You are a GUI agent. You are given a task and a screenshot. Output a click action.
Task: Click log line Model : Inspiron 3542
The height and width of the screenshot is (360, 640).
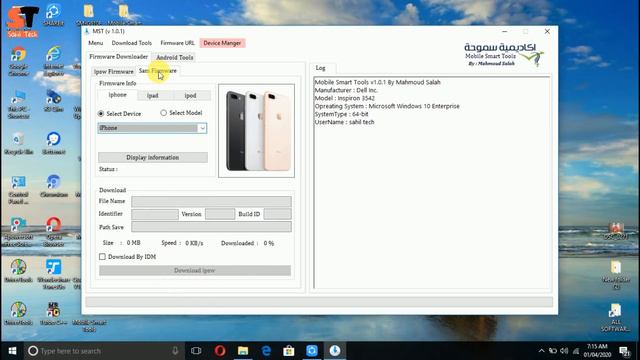pyautogui.click(x=344, y=98)
